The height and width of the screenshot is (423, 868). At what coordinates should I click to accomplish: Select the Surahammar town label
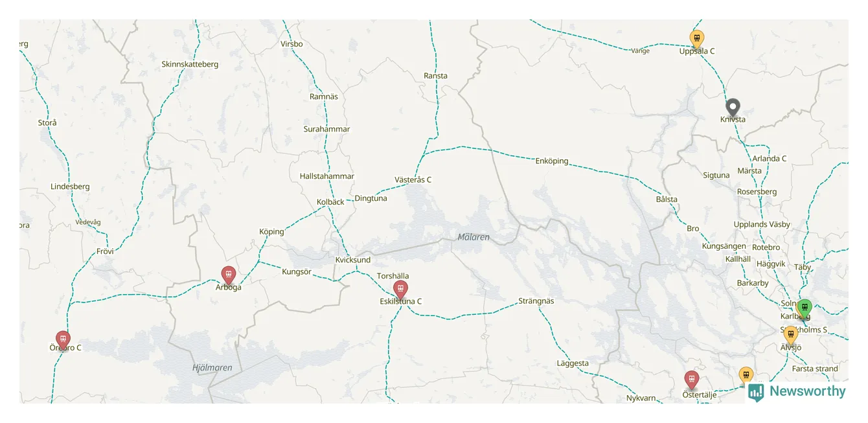326,129
